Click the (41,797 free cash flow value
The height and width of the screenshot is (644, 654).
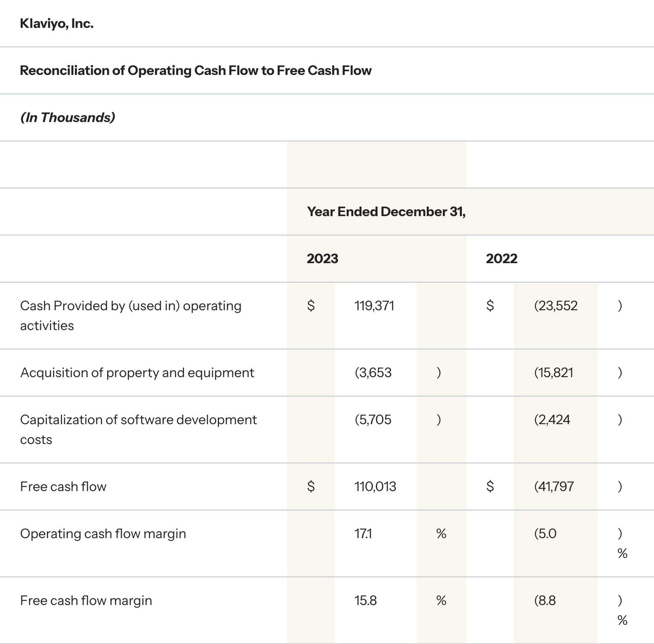[x=554, y=487]
